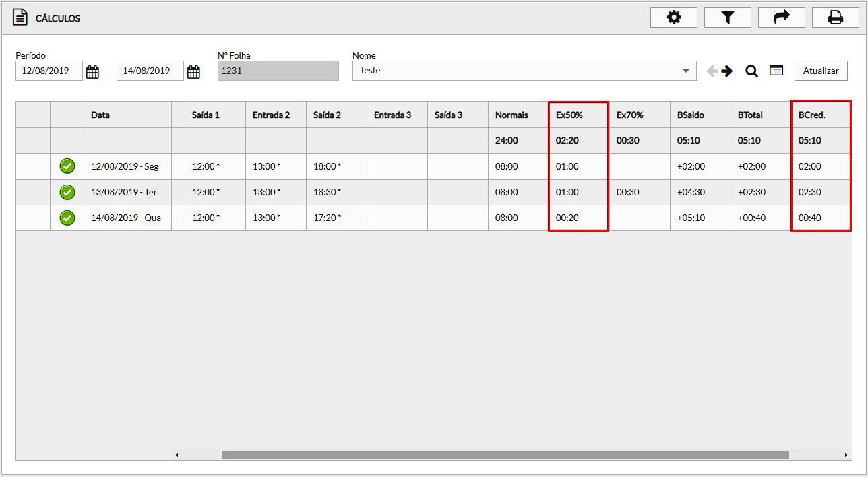This screenshot has width=868, height=477.
Task: Click the filter funnel icon
Action: (x=727, y=18)
